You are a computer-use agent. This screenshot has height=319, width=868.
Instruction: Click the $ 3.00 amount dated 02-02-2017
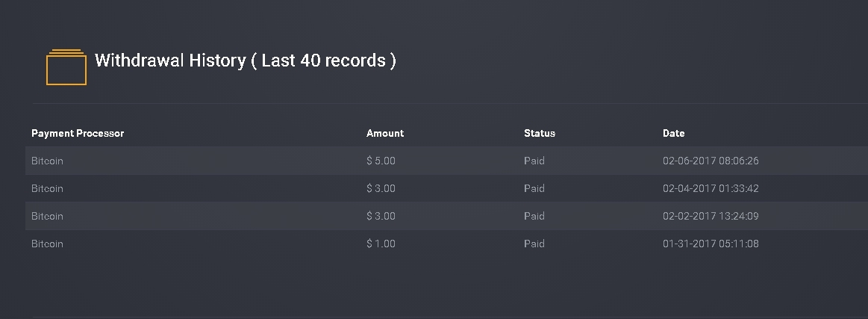point(381,216)
